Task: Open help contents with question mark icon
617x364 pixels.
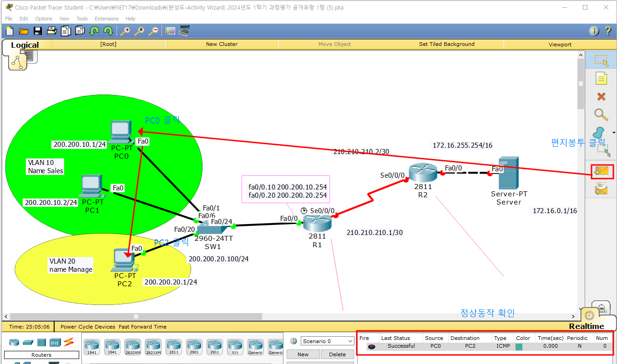Action: click(x=608, y=31)
